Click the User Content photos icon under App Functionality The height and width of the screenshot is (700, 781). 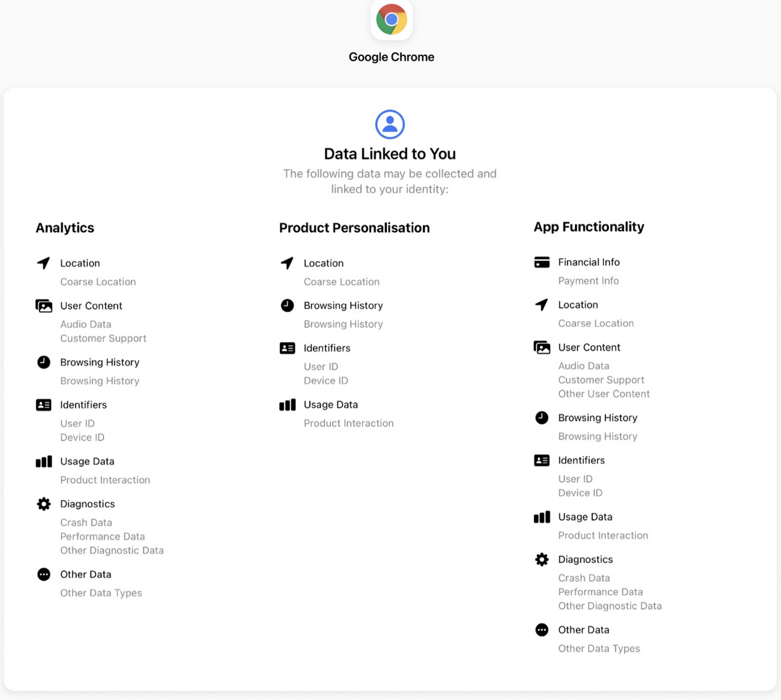542,347
